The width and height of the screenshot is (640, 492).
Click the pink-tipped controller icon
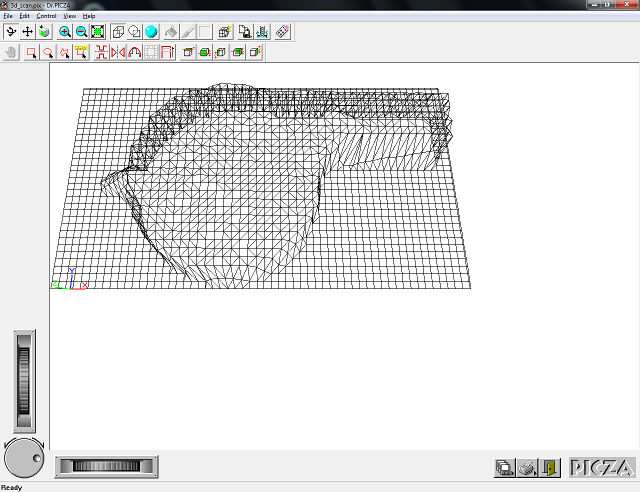click(x=282, y=32)
